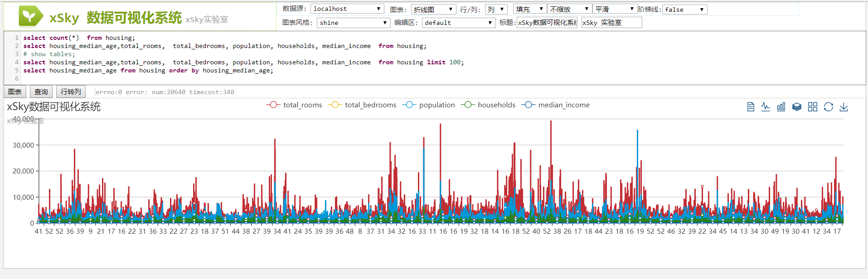The width and height of the screenshot is (868, 279).
Task: Hide the population series in legend
Action: pos(428,105)
